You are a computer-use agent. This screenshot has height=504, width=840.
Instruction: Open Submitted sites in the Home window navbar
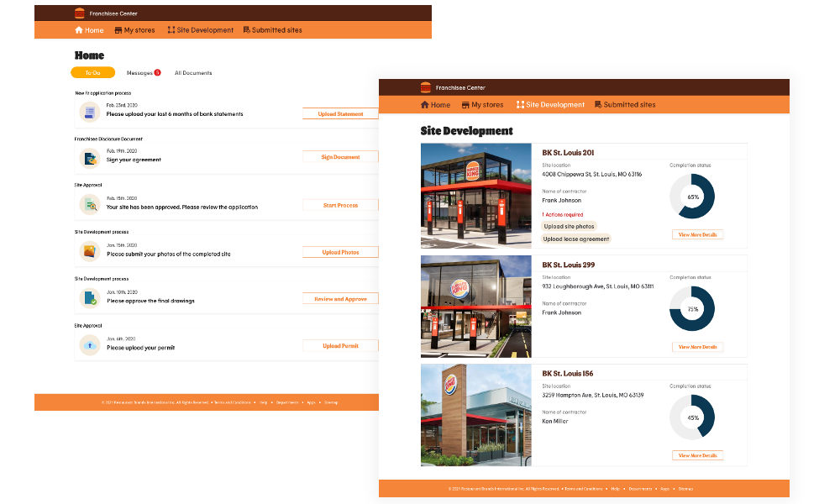(273, 30)
